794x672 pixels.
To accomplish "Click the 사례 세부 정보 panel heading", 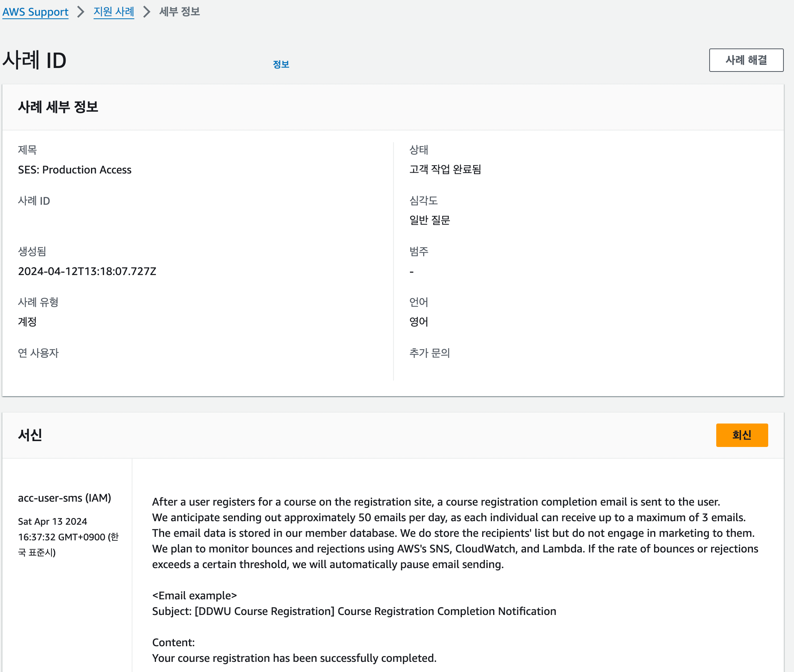I will pos(58,107).
